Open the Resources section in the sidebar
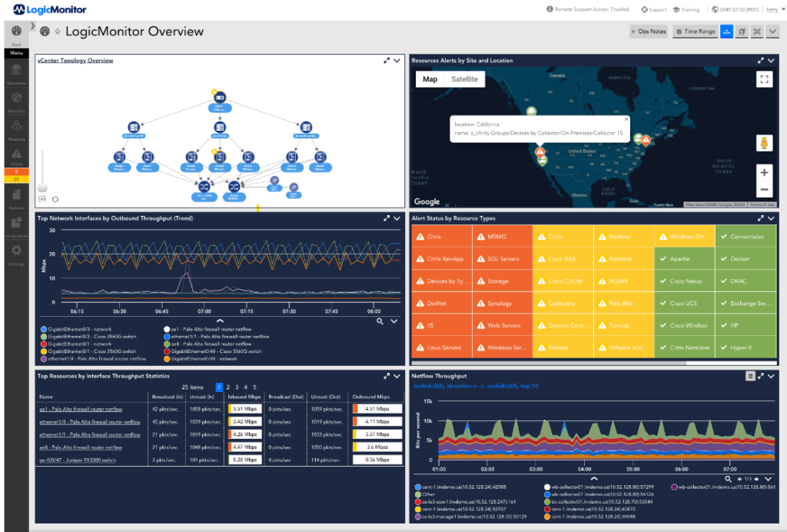787x532 pixels. (x=16, y=69)
